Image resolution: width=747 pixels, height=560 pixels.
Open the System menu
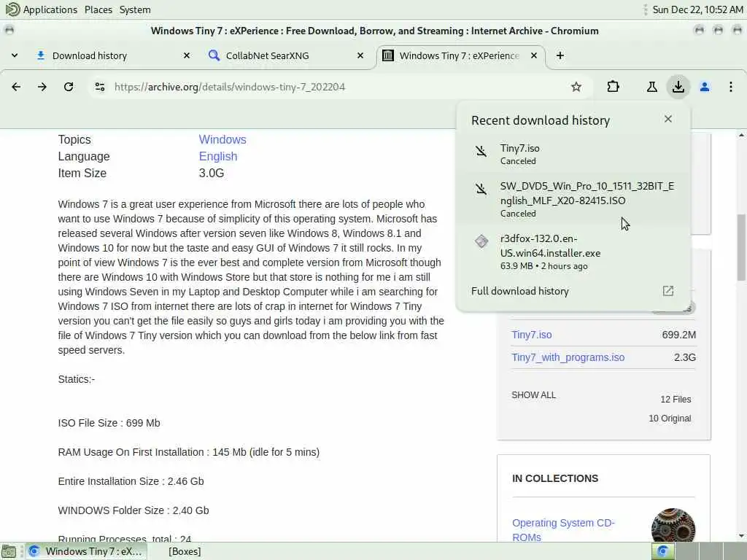(135, 9)
